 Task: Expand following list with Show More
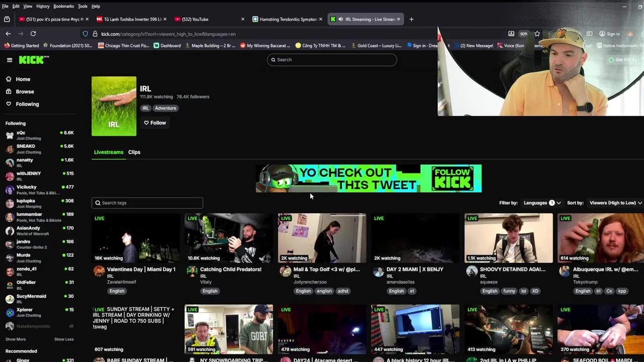coord(16,339)
